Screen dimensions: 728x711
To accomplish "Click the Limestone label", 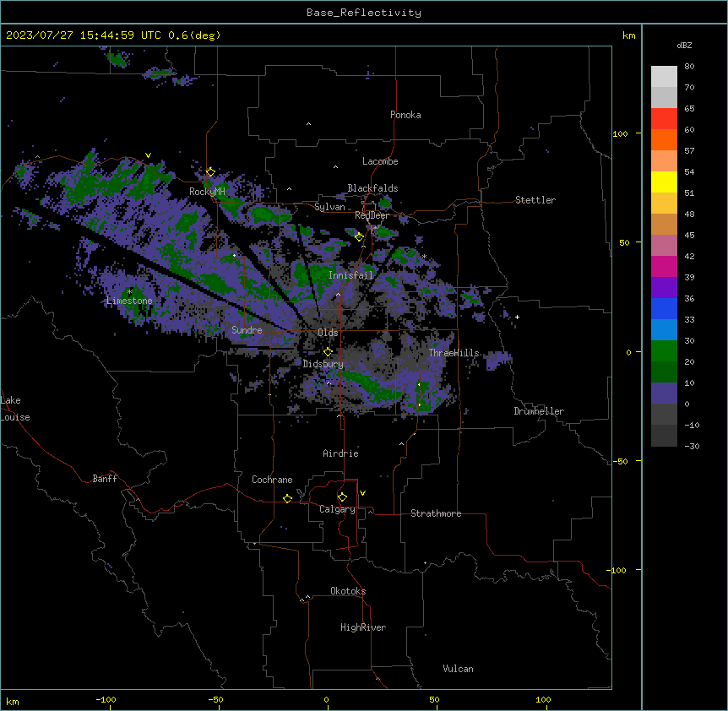I will (x=129, y=301).
